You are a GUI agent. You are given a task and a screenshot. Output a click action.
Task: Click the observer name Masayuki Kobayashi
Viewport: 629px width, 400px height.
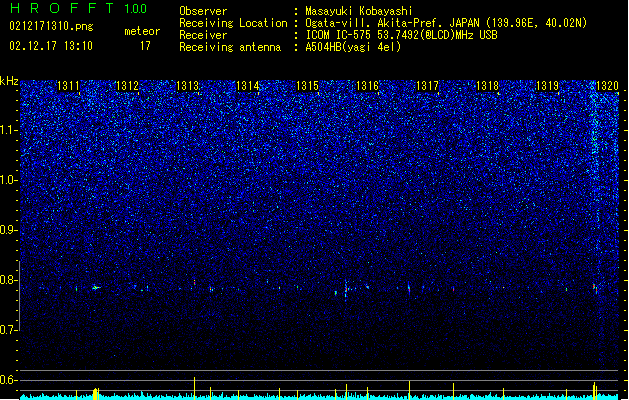359,11
